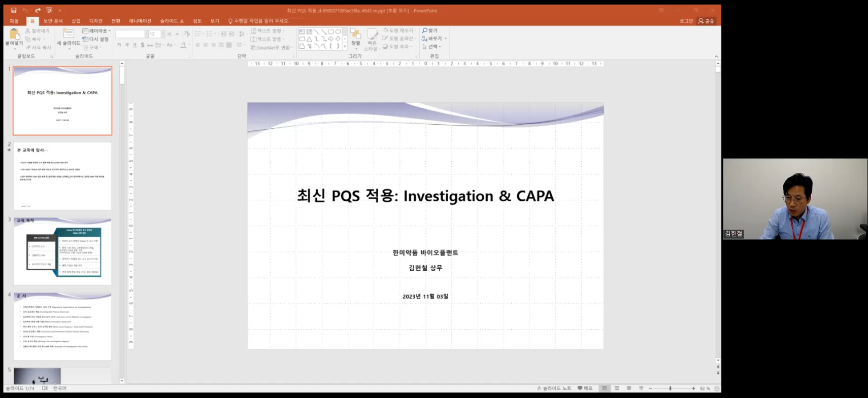Viewport: 868px width, 398px height.
Task: Click the Align text left icon
Action: 197,45
